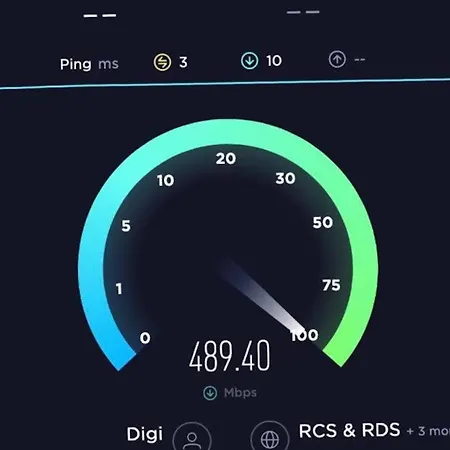
Task: Click the upload latency arrow icon
Action: tap(337, 59)
